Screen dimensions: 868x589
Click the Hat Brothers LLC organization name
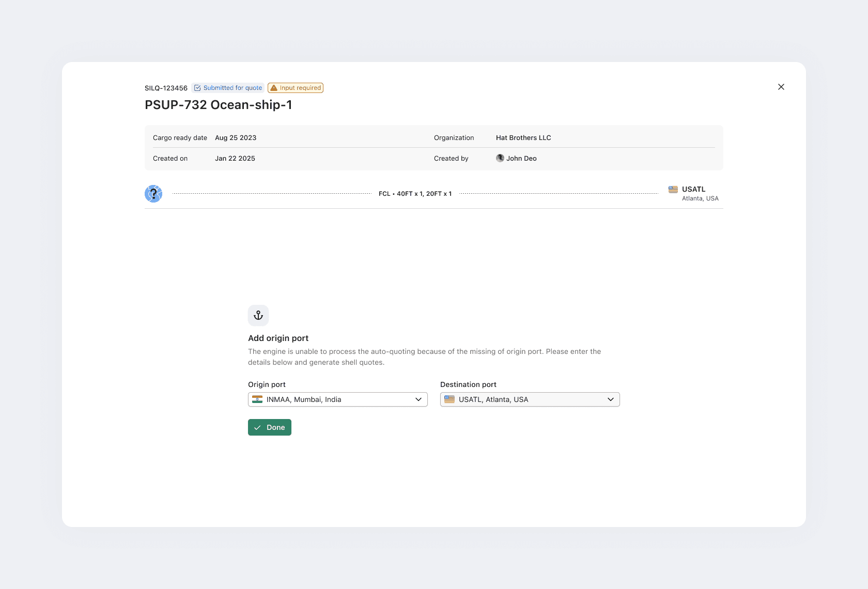pyautogui.click(x=523, y=138)
